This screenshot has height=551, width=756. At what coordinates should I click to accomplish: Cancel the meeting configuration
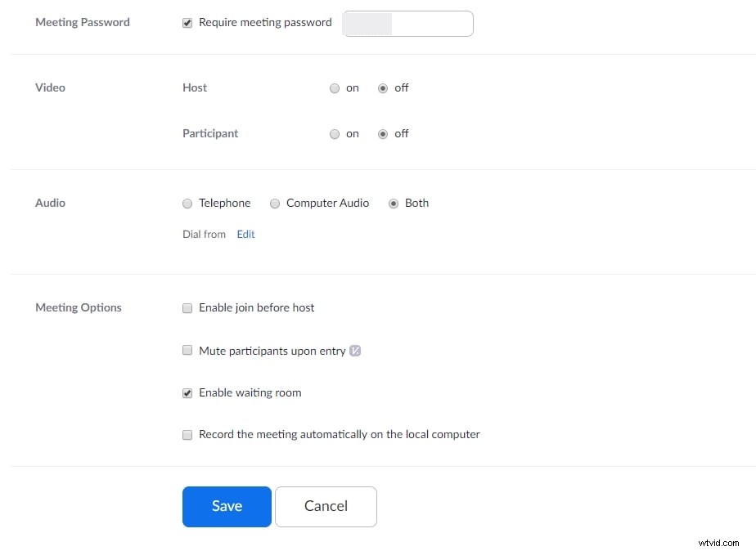tap(326, 506)
